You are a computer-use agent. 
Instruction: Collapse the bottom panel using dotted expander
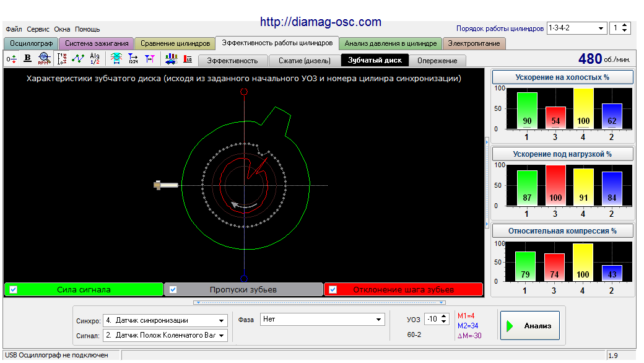(320, 303)
